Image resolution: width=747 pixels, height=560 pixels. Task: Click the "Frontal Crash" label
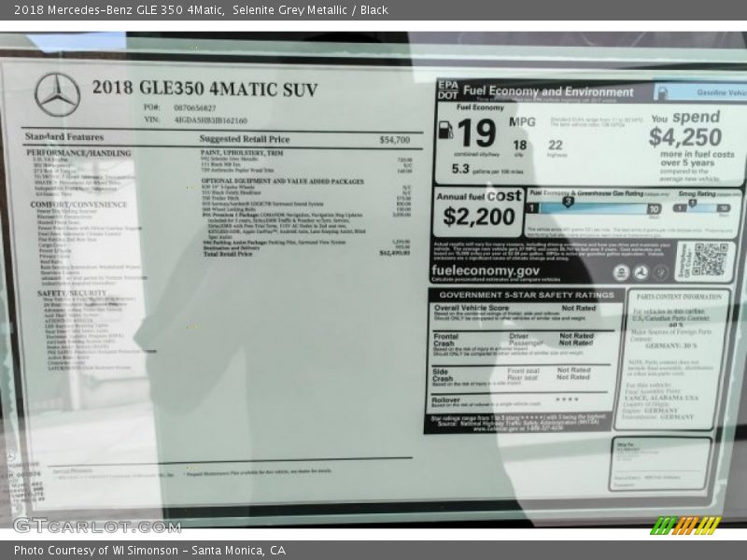(445, 340)
